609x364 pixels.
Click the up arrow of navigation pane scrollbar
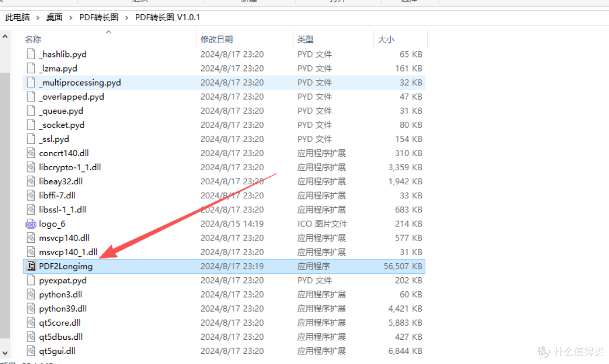tap(5, 37)
